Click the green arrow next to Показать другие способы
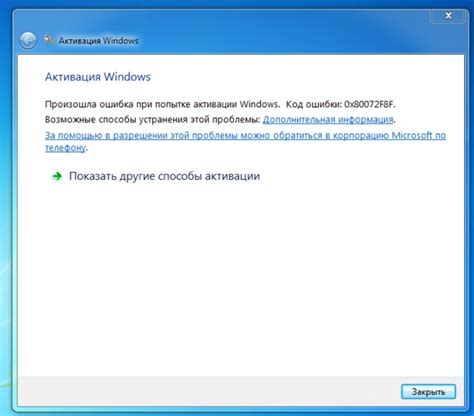 tap(57, 176)
